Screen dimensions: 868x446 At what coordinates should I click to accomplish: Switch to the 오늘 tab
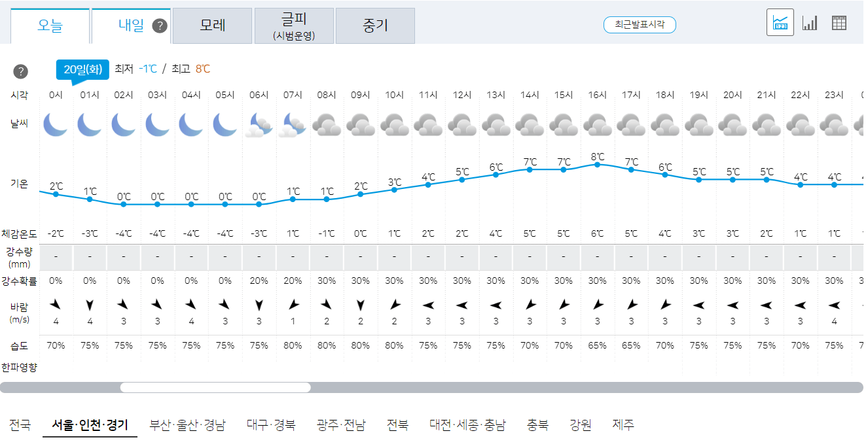[50, 25]
